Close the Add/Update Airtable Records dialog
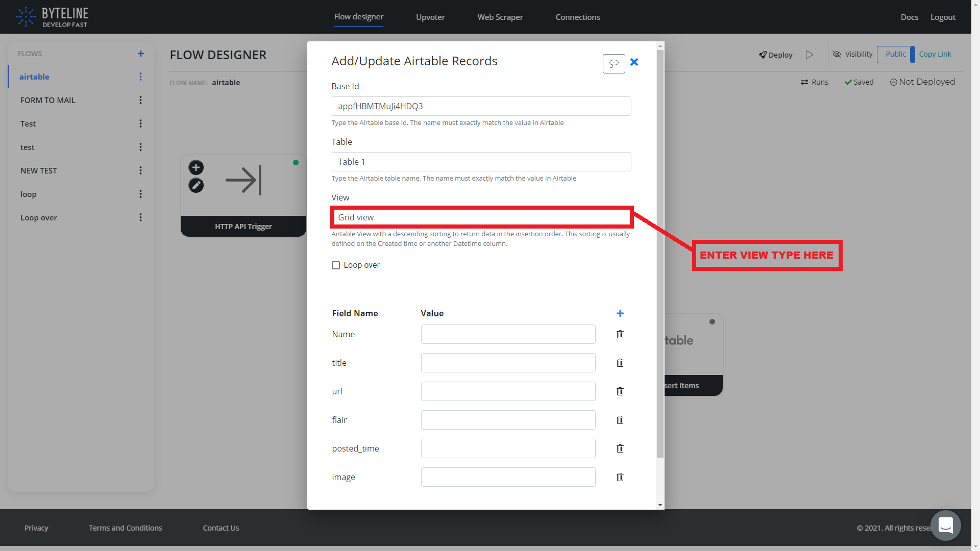This screenshot has width=980, height=551. (634, 62)
